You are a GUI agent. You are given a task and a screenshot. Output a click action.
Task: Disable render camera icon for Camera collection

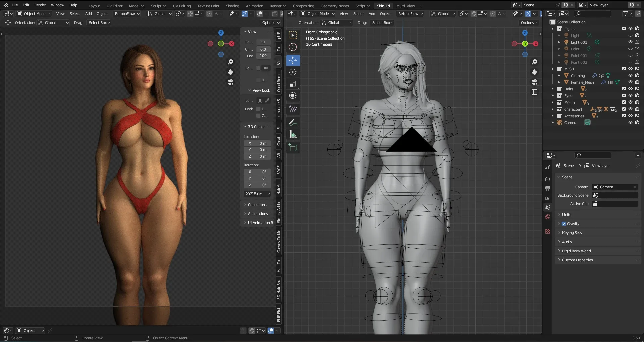click(x=637, y=123)
